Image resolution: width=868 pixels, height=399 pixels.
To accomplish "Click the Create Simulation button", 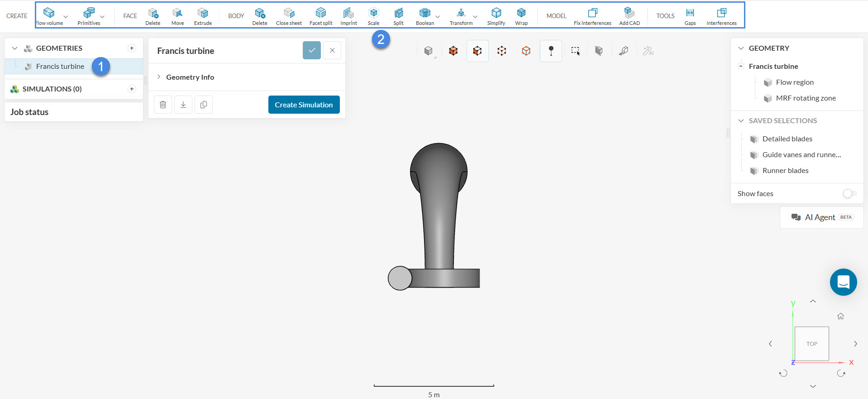I will pos(304,105).
